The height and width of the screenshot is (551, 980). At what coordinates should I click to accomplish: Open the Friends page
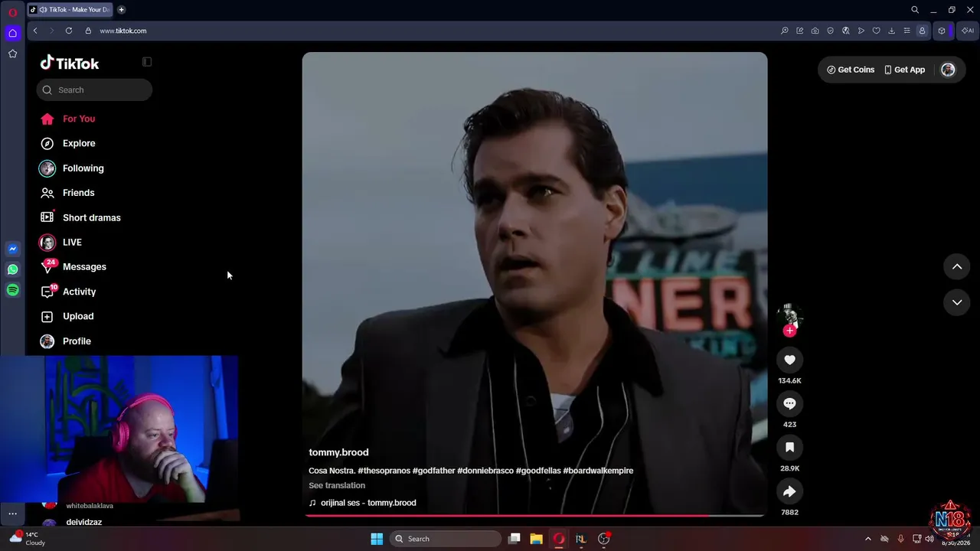click(x=78, y=193)
